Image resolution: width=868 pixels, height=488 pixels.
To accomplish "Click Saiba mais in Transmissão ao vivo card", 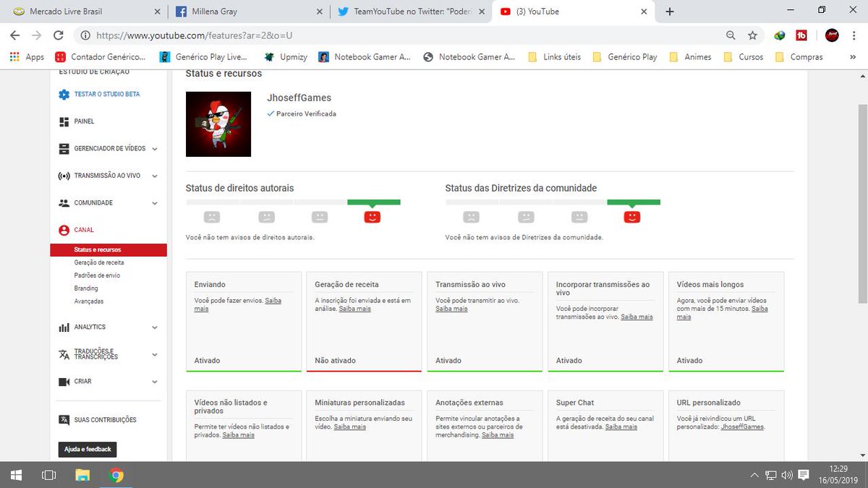I will [x=451, y=309].
